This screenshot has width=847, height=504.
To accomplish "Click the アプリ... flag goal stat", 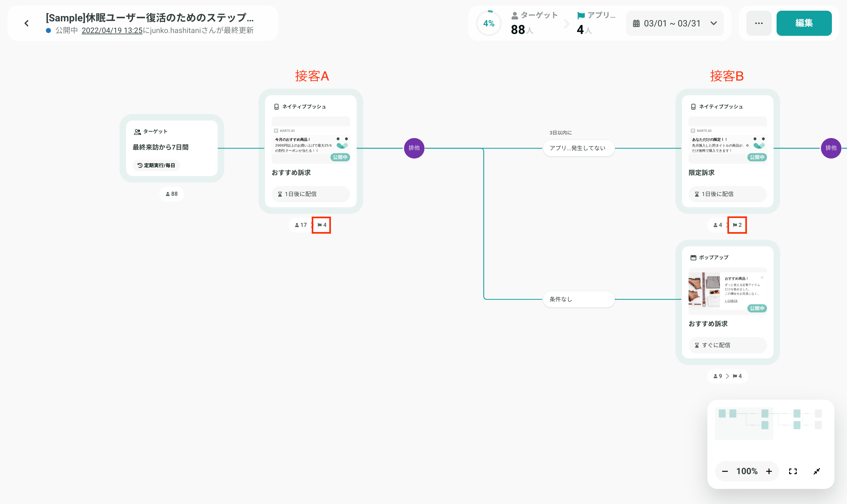I will pos(596,23).
